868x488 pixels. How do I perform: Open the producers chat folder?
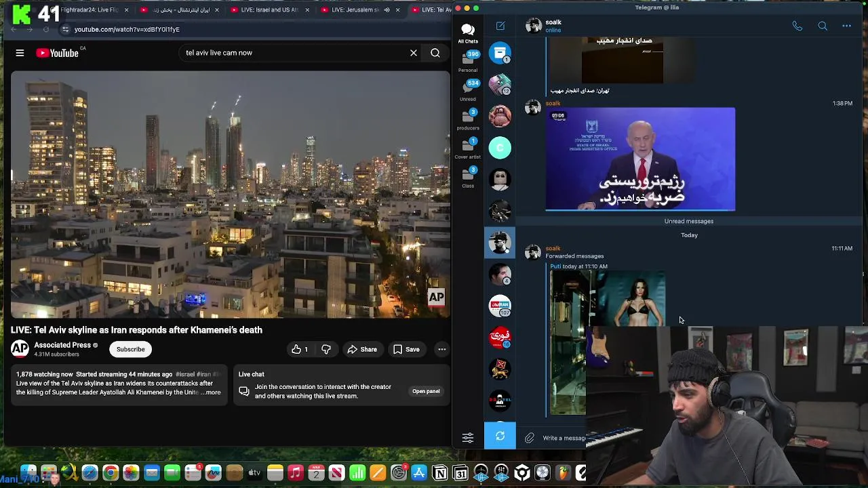tap(468, 119)
